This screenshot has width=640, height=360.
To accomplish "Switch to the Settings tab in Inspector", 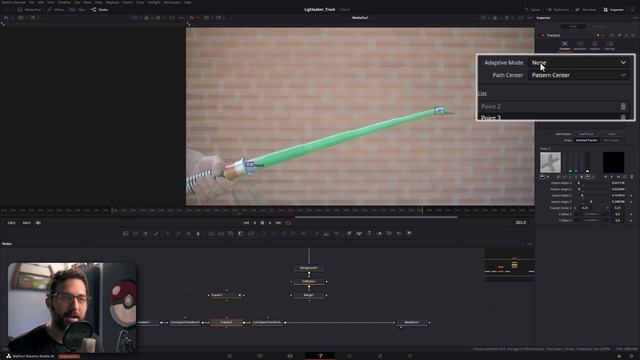I will [609, 46].
